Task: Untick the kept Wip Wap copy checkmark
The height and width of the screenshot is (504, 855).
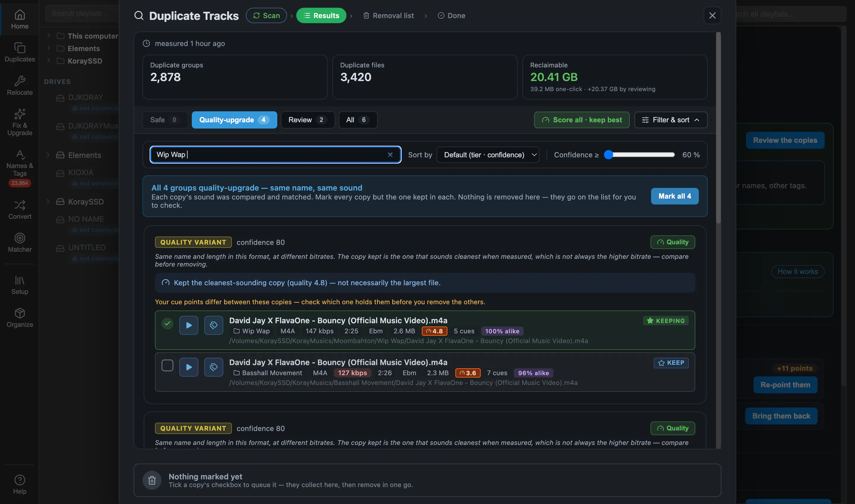Action: click(x=167, y=324)
